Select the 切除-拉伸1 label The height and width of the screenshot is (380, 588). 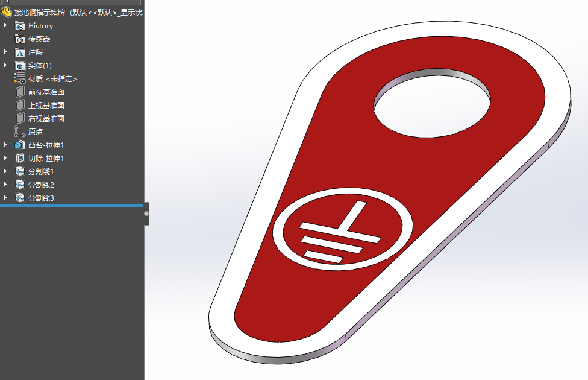click(x=46, y=159)
